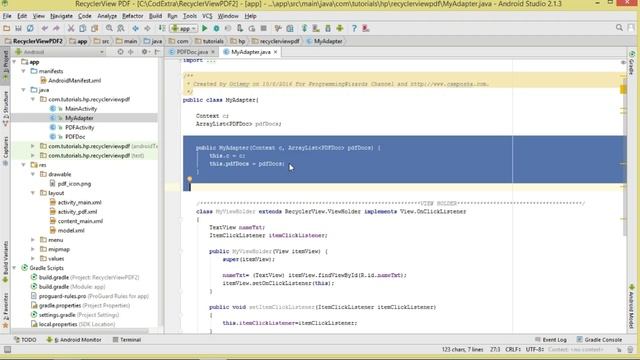Select model.xml layout file

click(x=71, y=231)
